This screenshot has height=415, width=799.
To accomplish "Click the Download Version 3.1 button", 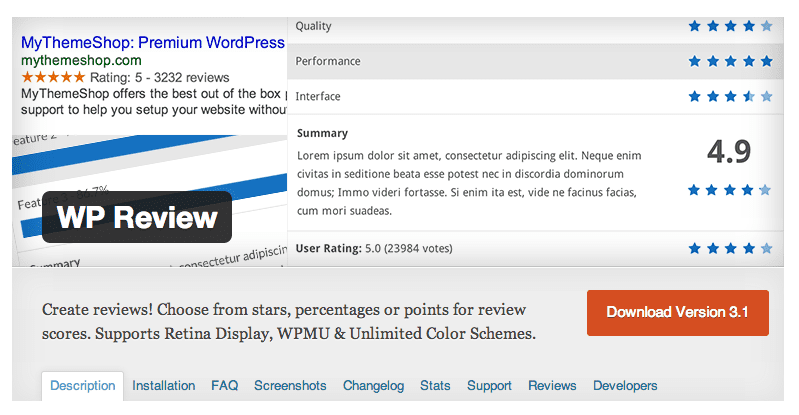I will coord(678,313).
